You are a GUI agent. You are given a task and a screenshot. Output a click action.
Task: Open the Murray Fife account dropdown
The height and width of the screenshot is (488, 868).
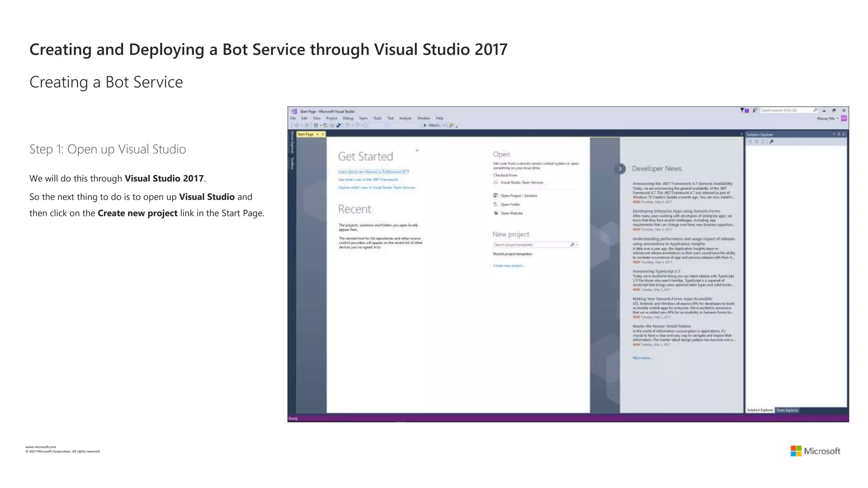click(827, 119)
